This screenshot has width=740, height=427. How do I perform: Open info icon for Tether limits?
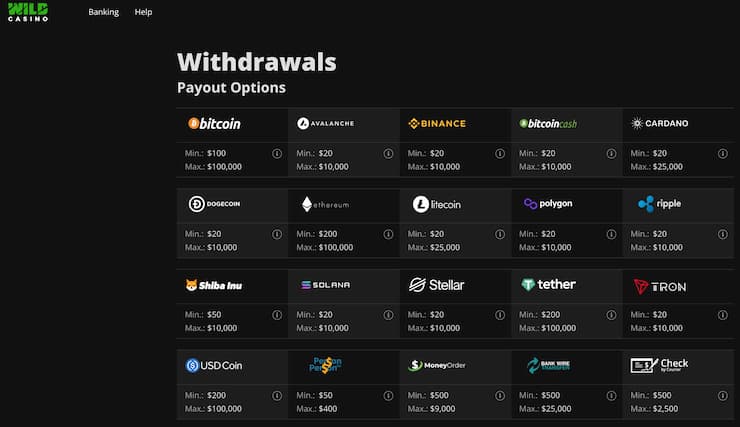[611, 315]
